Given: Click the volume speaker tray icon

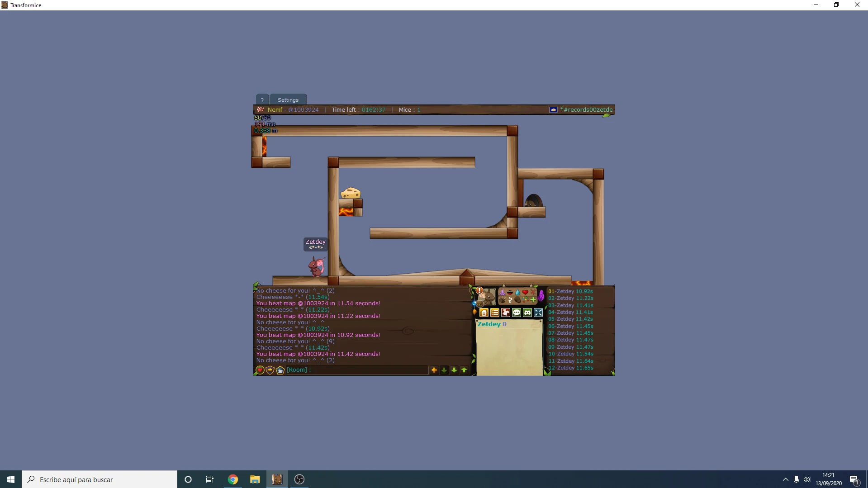Looking at the screenshot, I should coord(807,479).
